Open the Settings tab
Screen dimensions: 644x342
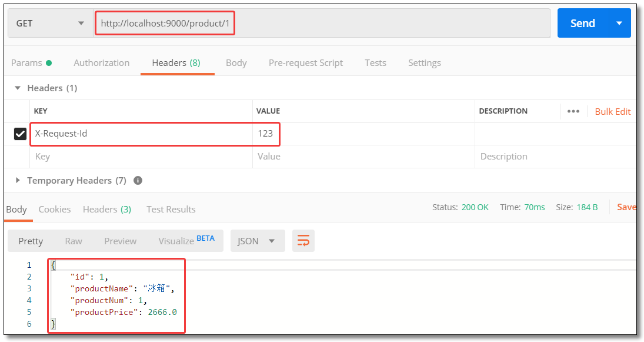tap(424, 63)
